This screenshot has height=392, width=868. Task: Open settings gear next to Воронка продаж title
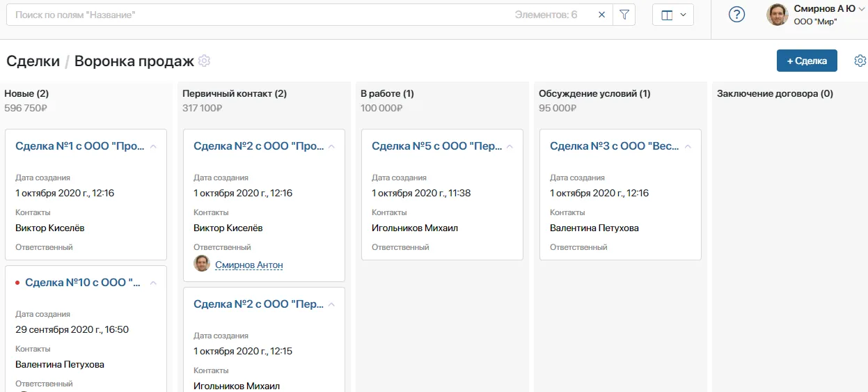(x=204, y=61)
